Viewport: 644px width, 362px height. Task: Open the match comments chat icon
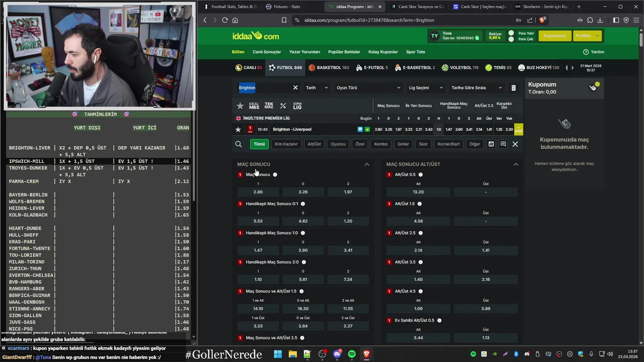pos(360,129)
